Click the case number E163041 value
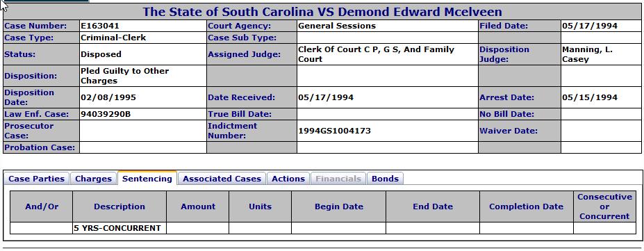The width and height of the screenshot is (644, 251). click(100, 26)
